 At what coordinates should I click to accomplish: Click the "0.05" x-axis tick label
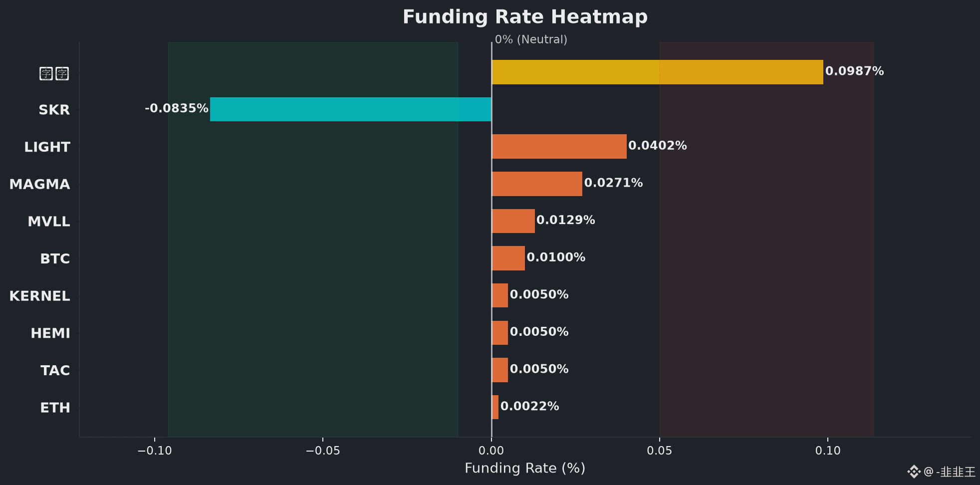coord(660,451)
